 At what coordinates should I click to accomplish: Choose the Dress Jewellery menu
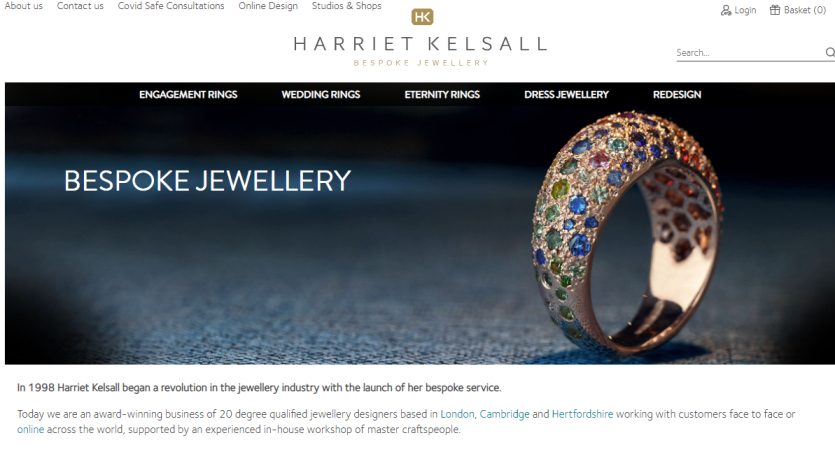[566, 95]
